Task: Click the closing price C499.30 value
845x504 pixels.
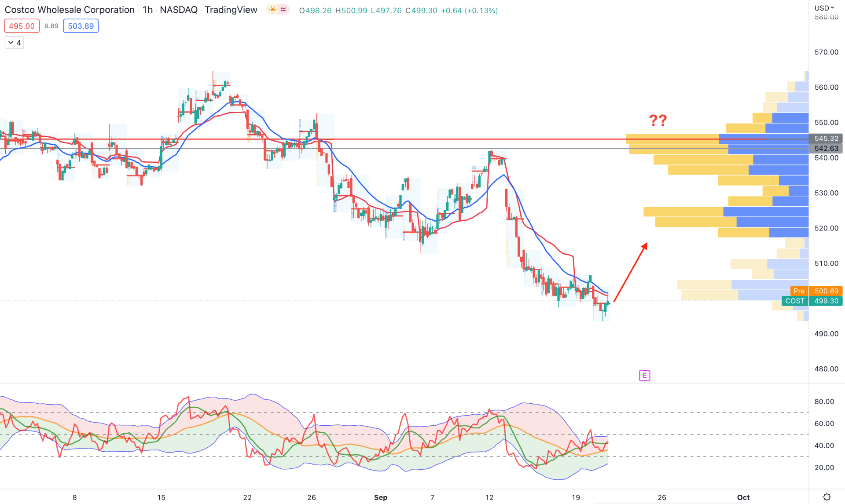Action: tap(421, 10)
